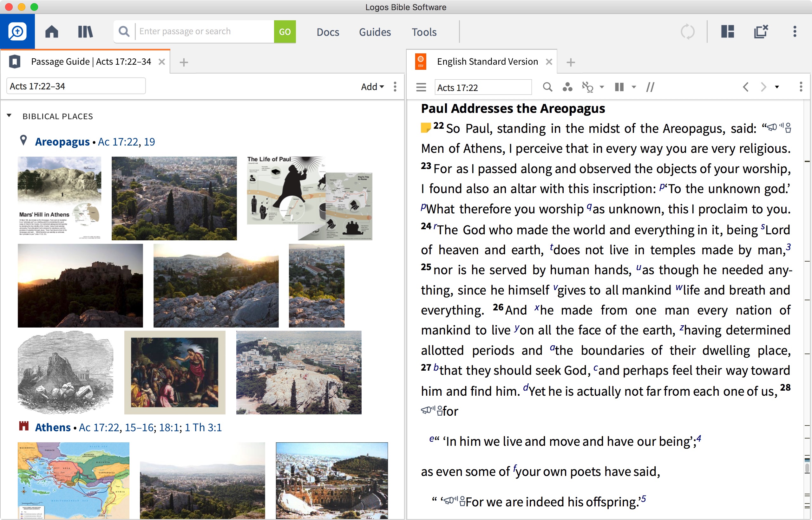This screenshot has width=812, height=520.
Task: Open the Docs menu
Action: (328, 32)
